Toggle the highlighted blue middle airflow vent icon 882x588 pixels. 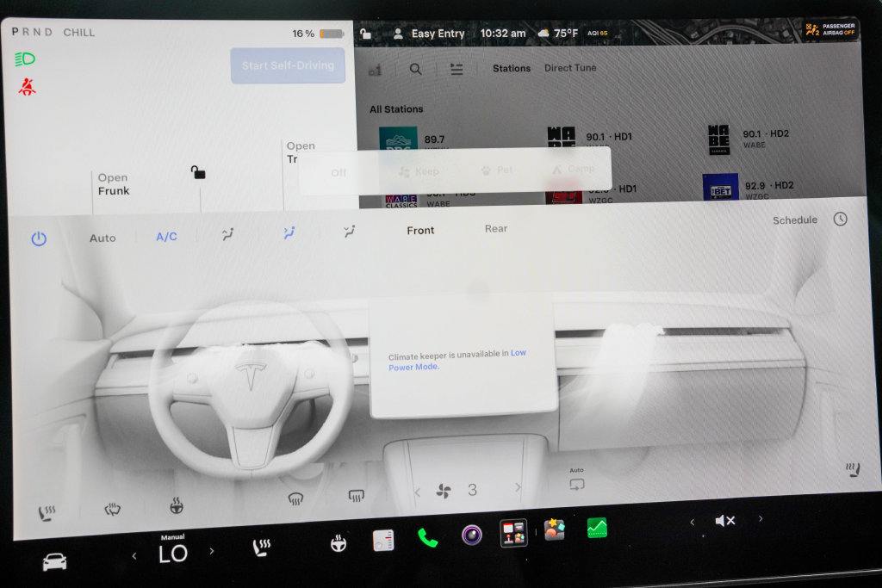click(289, 232)
